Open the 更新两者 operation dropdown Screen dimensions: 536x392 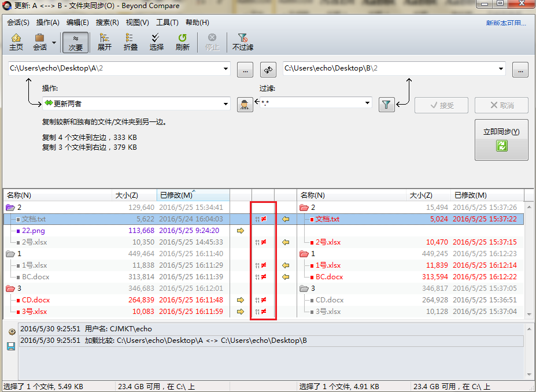[226, 104]
